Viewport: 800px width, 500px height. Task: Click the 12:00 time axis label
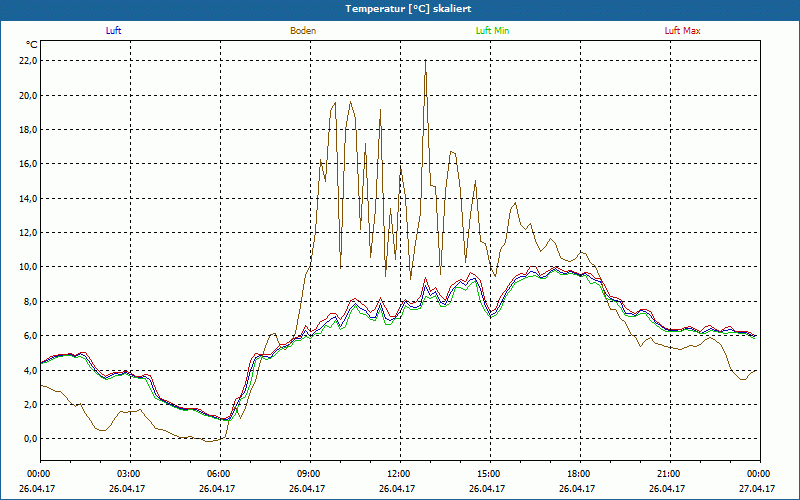(x=398, y=474)
